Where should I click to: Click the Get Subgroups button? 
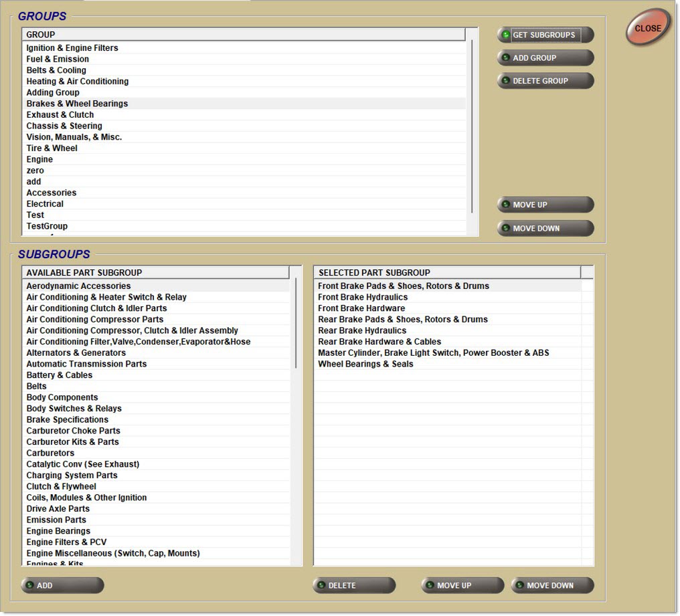[545, 35]
